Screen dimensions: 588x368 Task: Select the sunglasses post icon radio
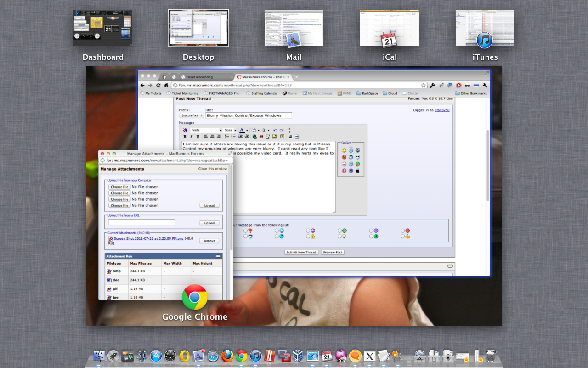(245, 236)
